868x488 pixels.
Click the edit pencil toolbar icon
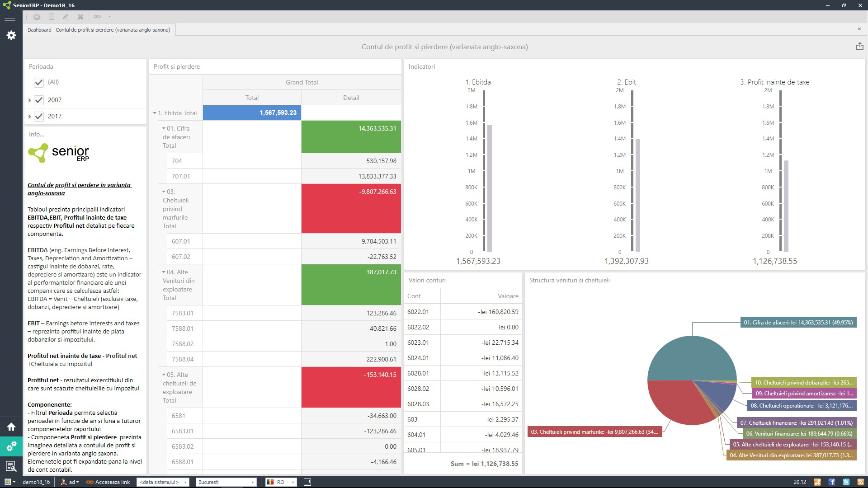click(66, 17)
